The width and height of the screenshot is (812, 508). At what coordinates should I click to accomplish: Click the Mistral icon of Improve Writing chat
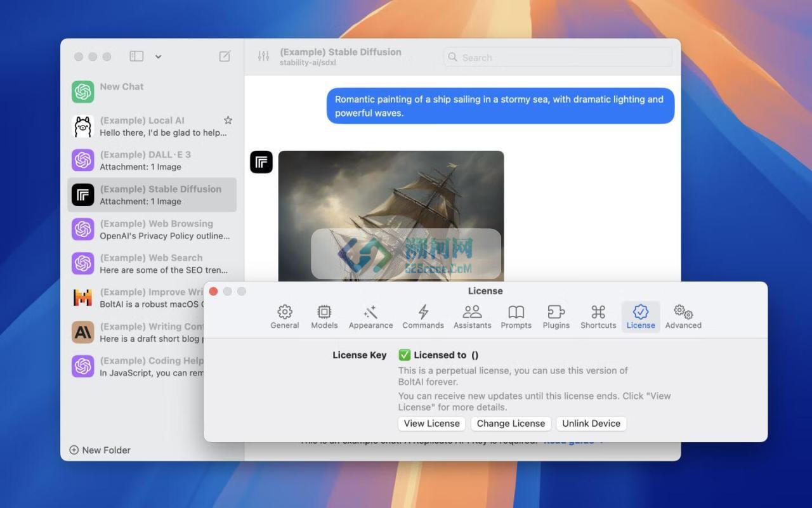(83, 297)
